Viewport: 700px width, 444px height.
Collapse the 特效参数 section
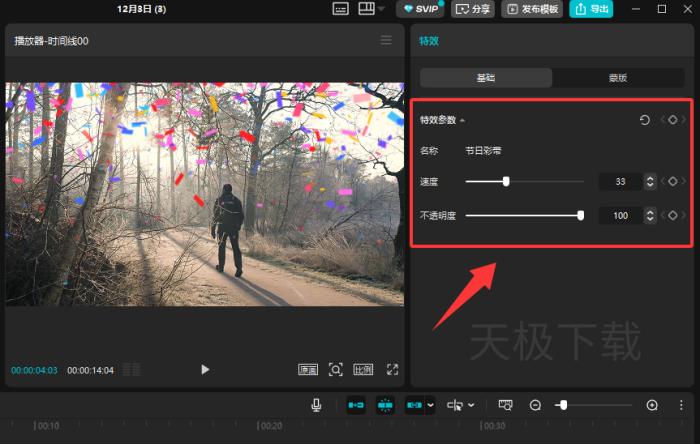(462, 121)
